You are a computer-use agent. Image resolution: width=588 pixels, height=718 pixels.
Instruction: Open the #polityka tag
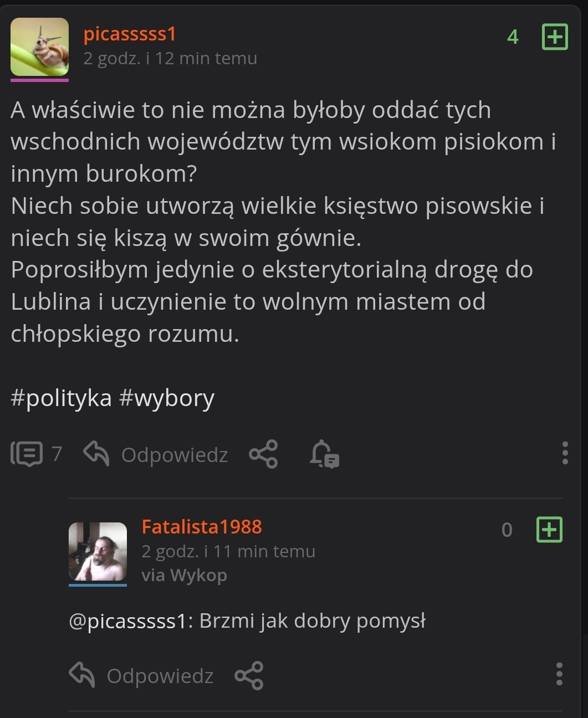[61, 398]
